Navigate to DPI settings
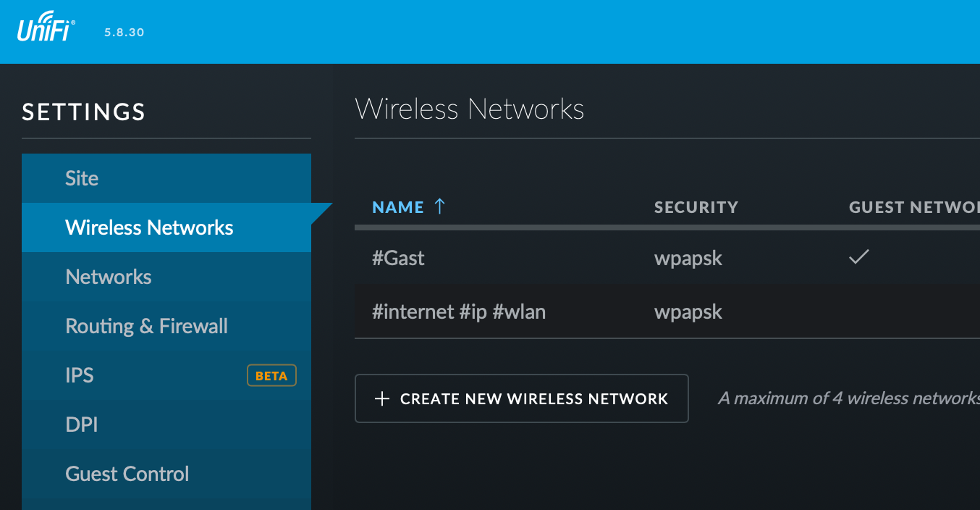The height and width of the screenshot is (510, 980). [x=81, y=425]
